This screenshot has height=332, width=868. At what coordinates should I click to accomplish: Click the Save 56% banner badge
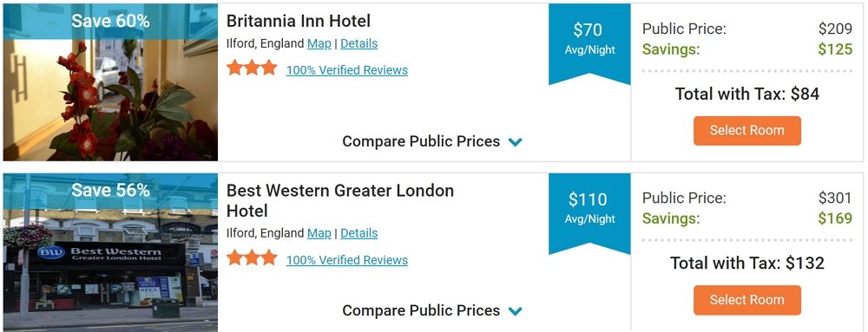coord(110,191)
